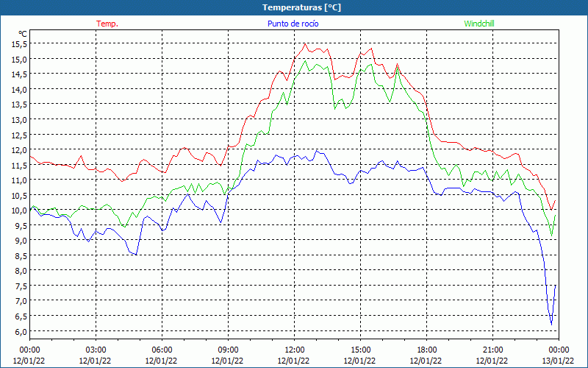Screen dimensions: 588x368
Task: Click the 03:00 time label
Action: (96, 350)
